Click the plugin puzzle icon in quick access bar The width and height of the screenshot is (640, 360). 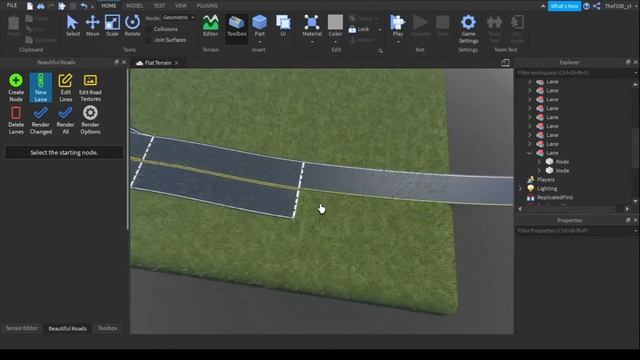[x=62, y=6]
